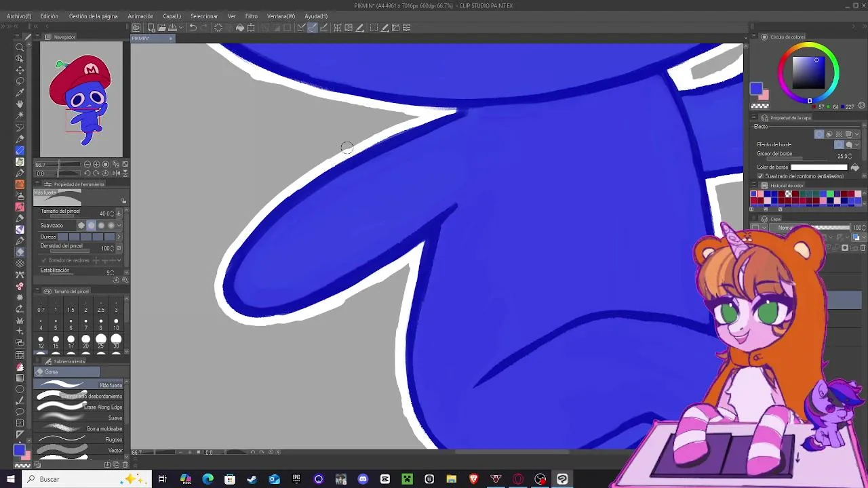This screenshot has height=488, width=868.
Task: Open Discord from the Windows taskbar
Action: [363, 479]
